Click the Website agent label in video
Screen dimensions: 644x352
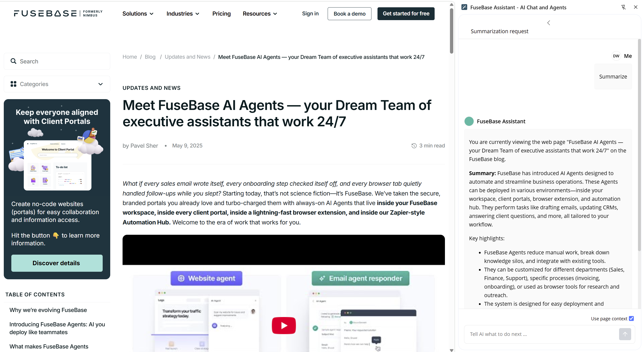(x=206, y=278)
